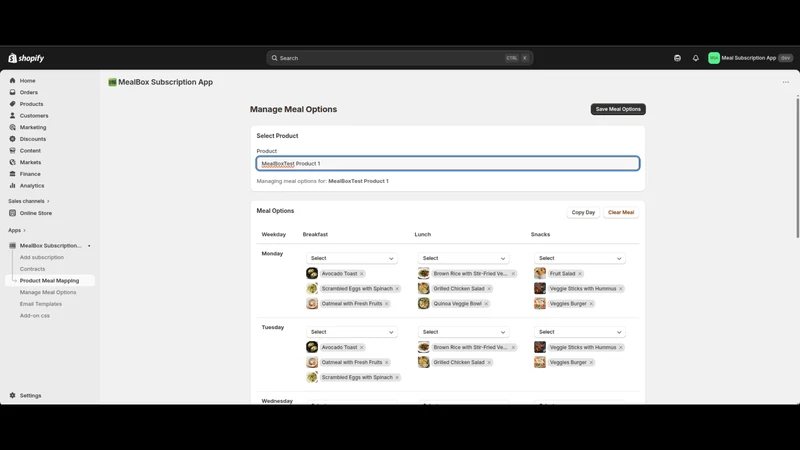
Task: Remove Monday Quinoa Veggie Bowl
Action: [x=486, y=304]
